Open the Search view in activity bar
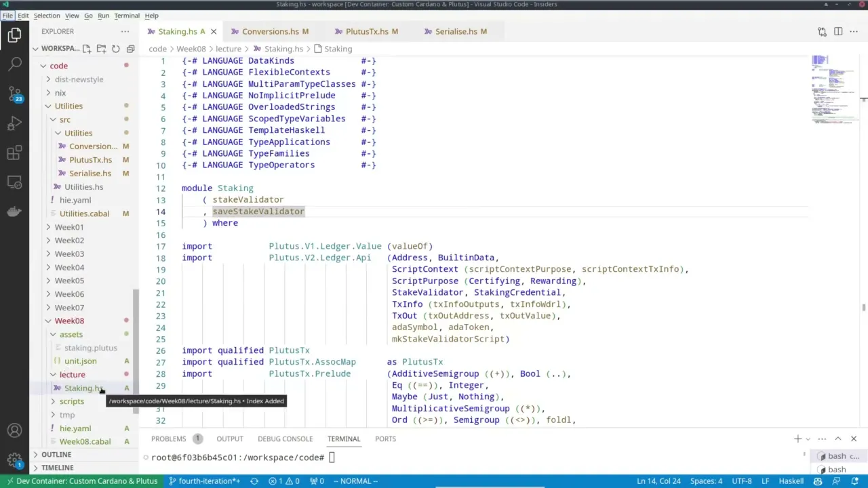Viewport: 868px width, 488px height. click(14, 64)
